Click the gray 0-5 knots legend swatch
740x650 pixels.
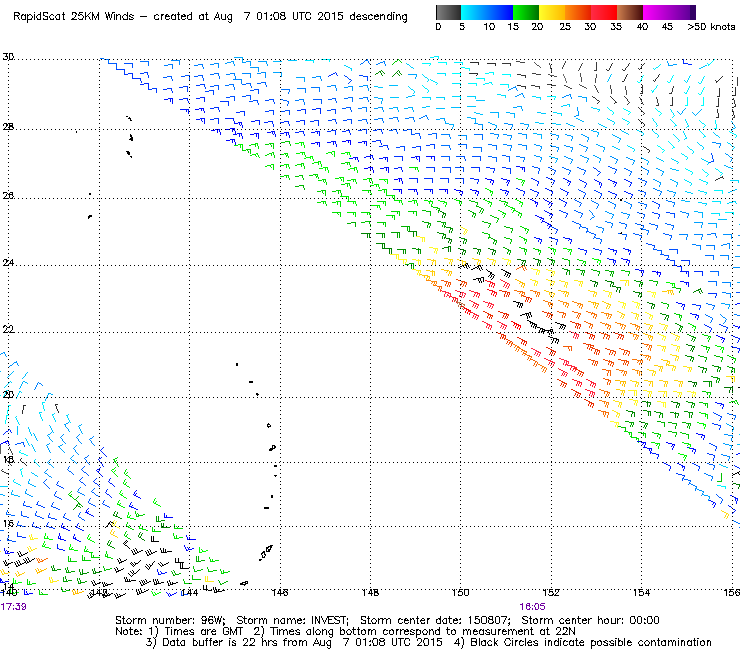click(x=448, y=12)
